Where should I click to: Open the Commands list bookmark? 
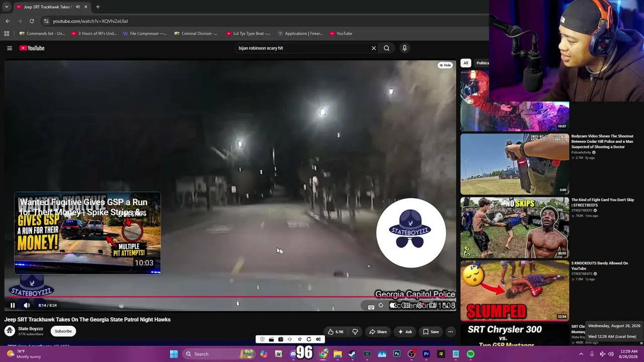pos(42,34)
